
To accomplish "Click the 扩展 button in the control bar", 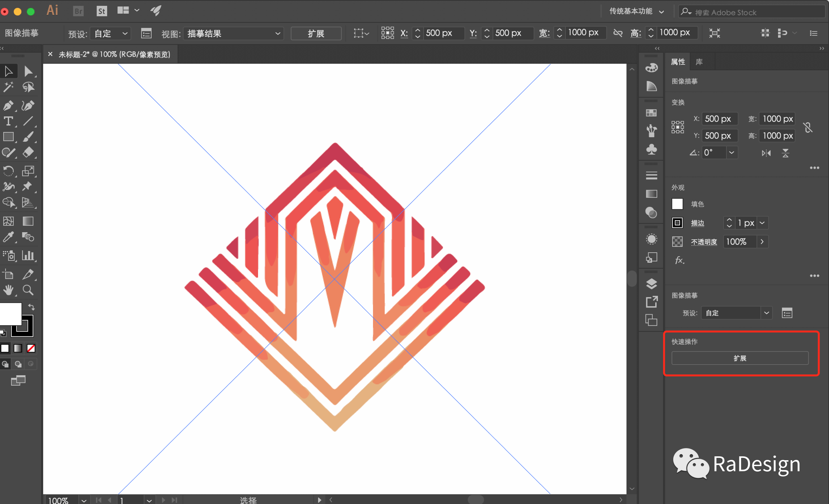I will pyautogui.click(x=316, y=34).
